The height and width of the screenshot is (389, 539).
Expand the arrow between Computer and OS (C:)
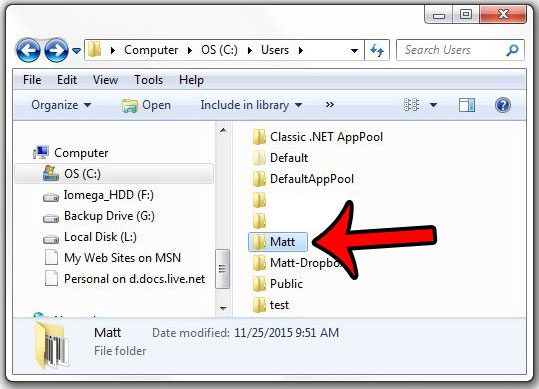(190, 51)
